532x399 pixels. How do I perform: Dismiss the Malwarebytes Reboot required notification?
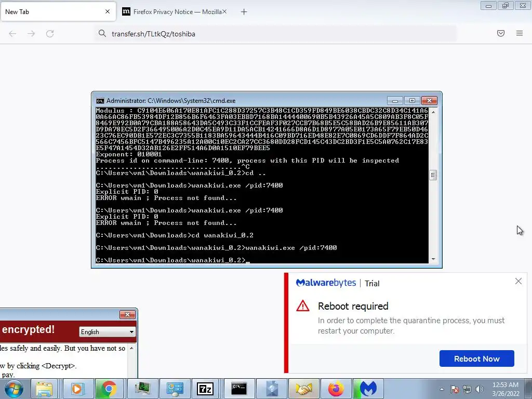tap(518, 281)
